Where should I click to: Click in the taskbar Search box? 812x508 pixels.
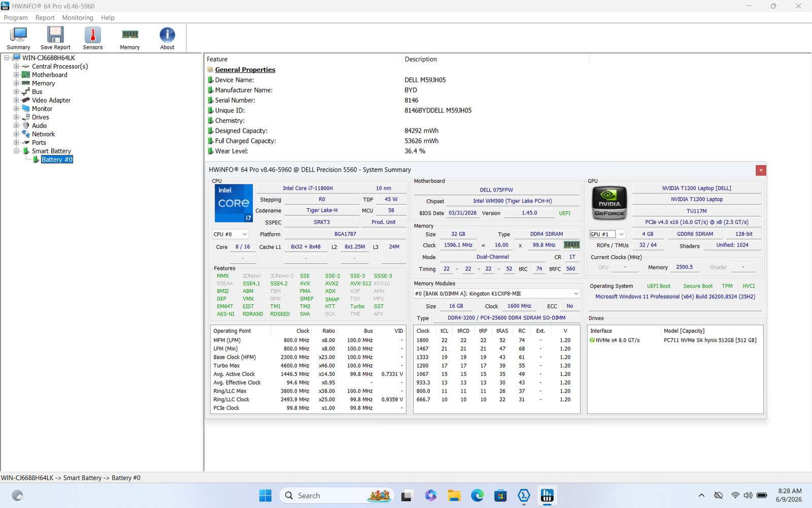coord(336,495)
